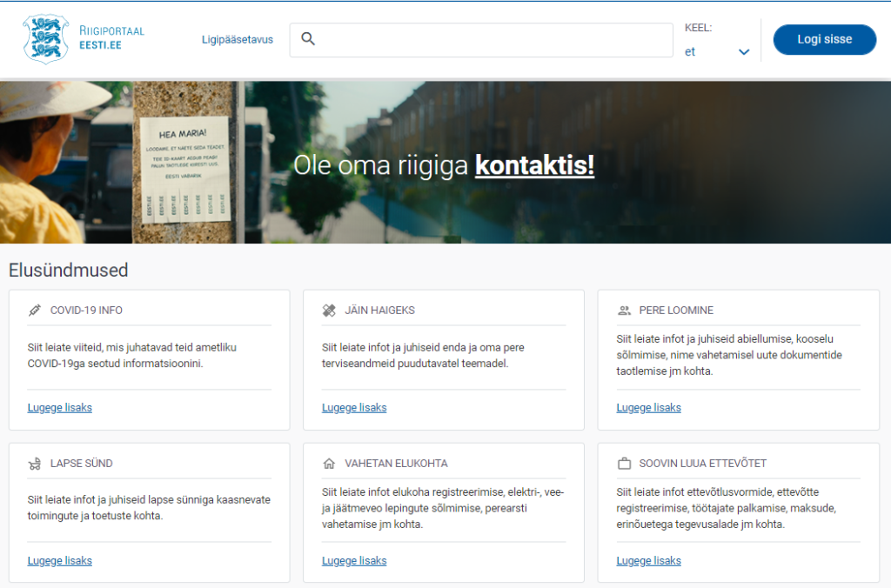The width and height of the screenshot is (891, 588).
Task: Click the people icon beside PERE LOOMINE
Action: coord(624,311)
